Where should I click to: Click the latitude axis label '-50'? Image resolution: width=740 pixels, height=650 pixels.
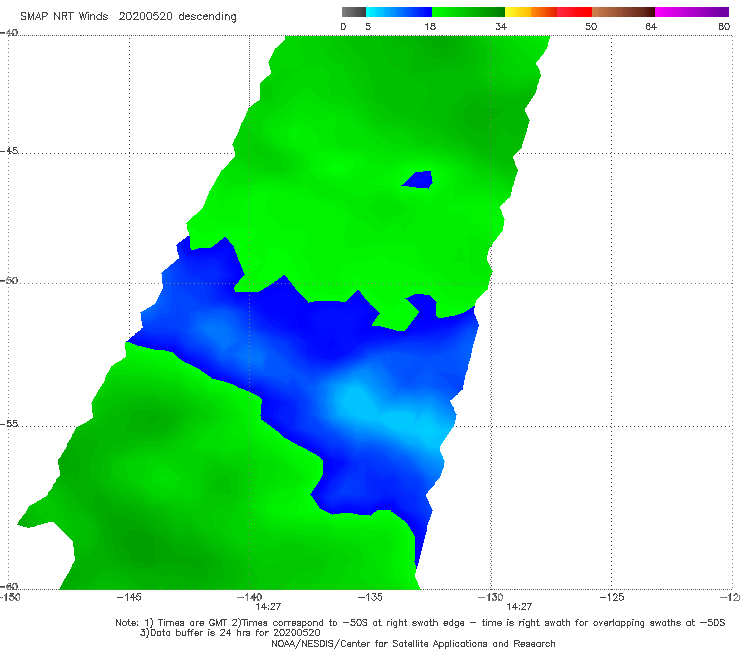pos(9,281)
